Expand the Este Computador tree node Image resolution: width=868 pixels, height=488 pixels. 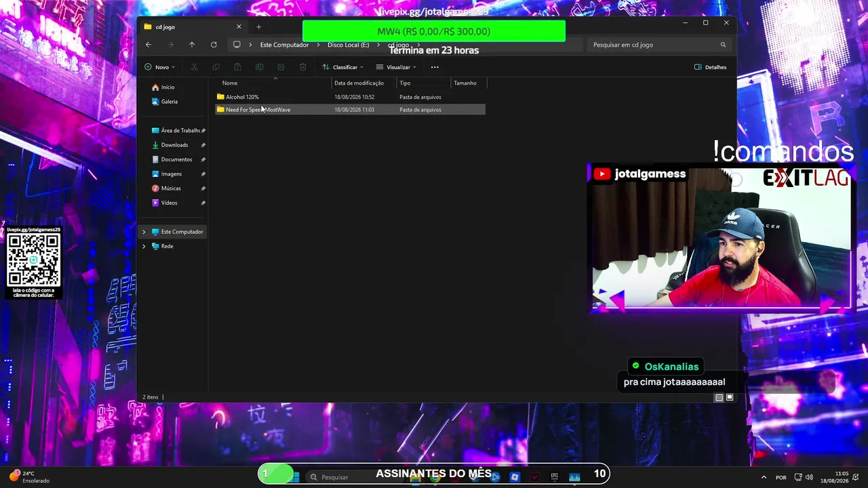point(144,232)
